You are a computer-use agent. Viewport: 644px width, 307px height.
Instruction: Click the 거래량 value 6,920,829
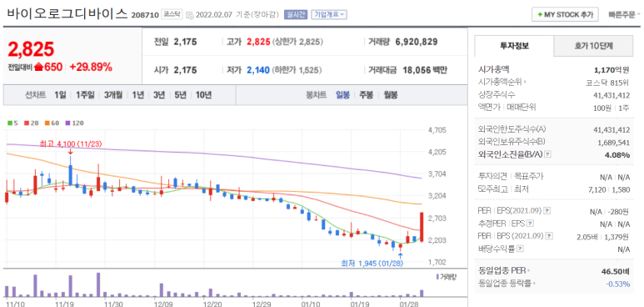point(417,42)
